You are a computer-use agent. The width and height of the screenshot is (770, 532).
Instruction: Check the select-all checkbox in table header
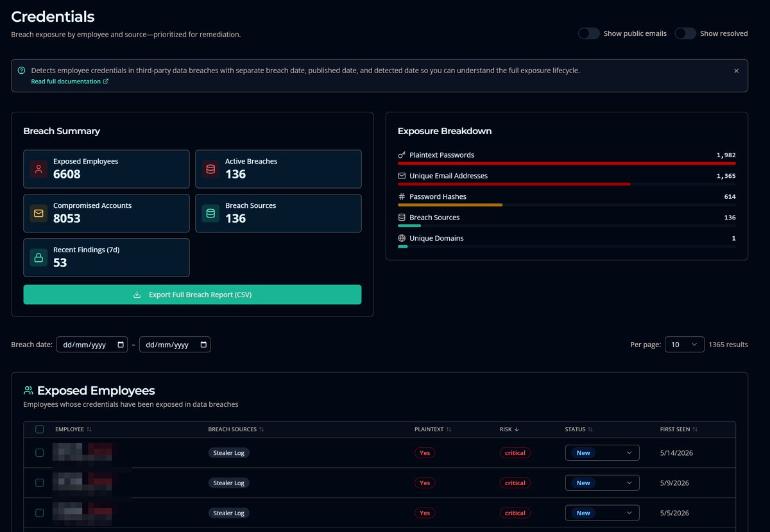[40, 429]
